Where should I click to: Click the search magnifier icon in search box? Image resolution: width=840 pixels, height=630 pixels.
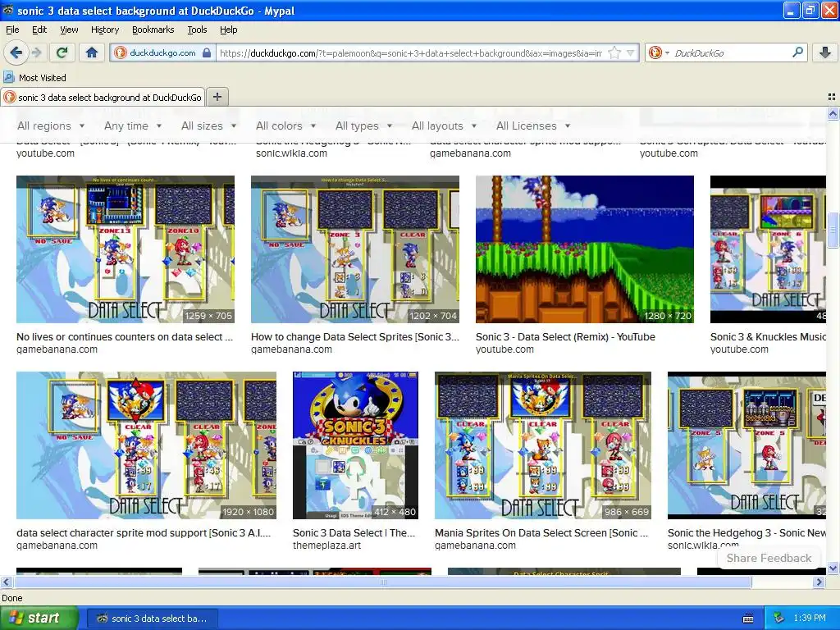click(797, 52)
